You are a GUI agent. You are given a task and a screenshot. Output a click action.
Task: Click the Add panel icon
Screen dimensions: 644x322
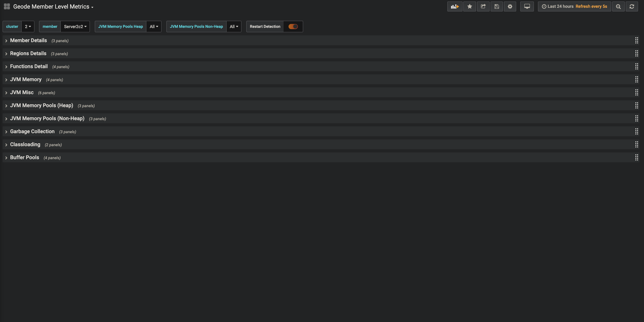[455, 7]
